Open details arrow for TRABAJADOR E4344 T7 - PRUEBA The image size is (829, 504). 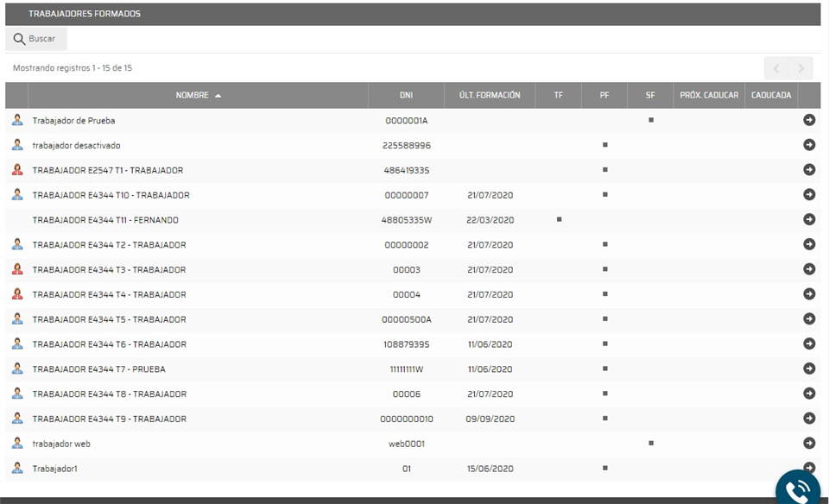pos(809,369)
